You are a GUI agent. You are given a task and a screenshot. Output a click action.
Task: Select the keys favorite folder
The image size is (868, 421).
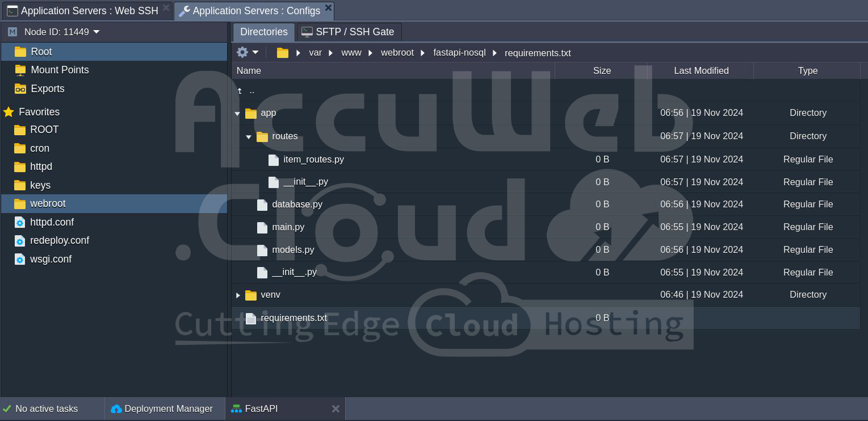tap(40, 185)
